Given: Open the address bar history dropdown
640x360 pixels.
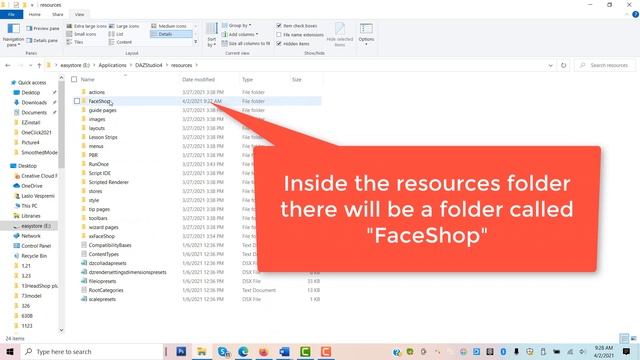Looking at the screenshot, I should pos(550,65).
